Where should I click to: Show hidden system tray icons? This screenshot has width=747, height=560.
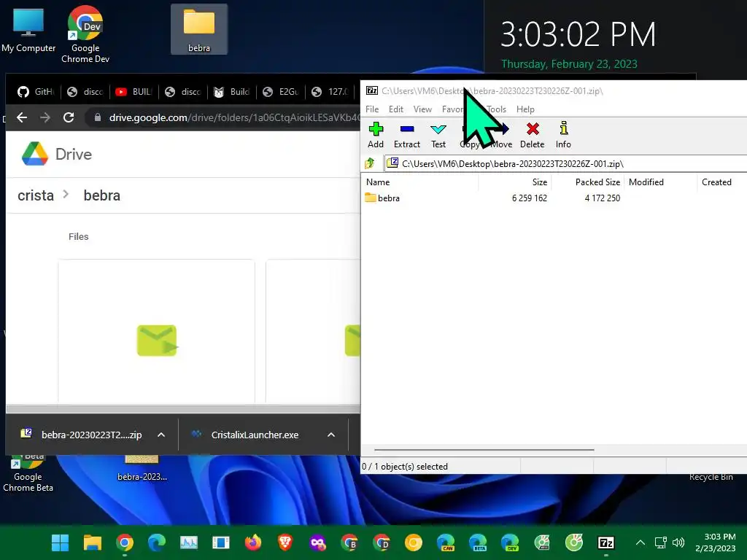click(640, 542)
